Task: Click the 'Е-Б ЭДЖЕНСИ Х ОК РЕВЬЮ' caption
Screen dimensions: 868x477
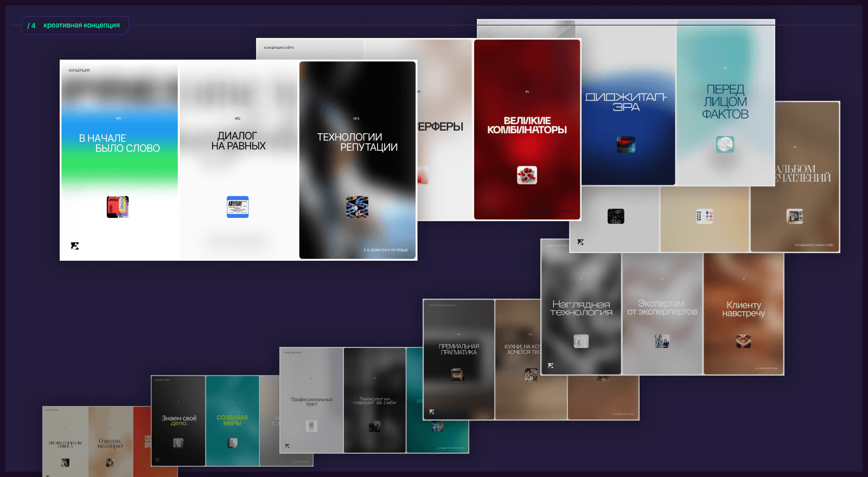Action: point(386,250)
